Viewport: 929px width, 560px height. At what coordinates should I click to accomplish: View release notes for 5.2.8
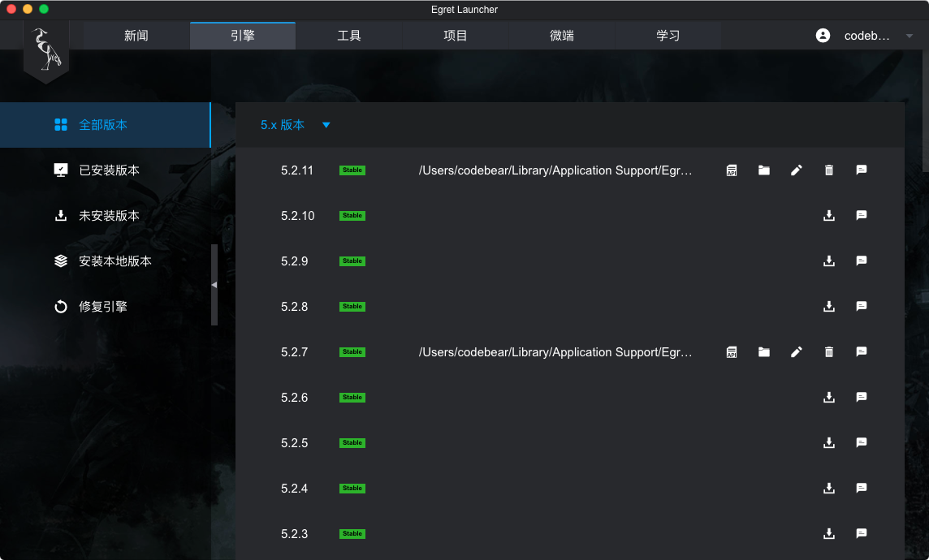pyautogui.click(x=862, y=307)
